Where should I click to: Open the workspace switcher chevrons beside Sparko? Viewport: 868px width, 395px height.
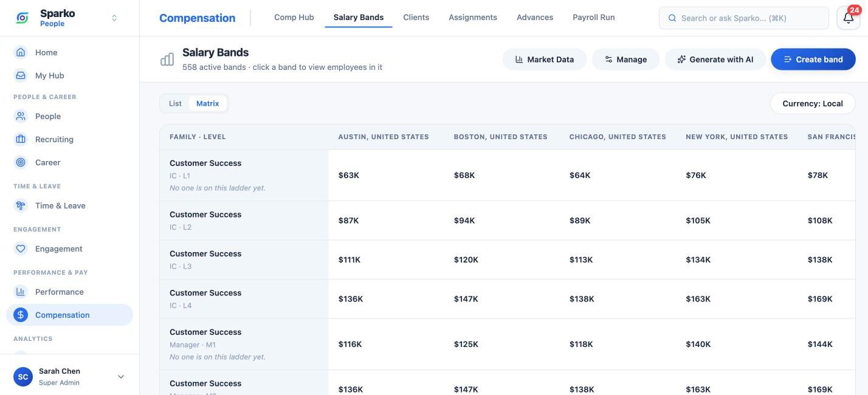pyautogui.click(x=114, y=18)
